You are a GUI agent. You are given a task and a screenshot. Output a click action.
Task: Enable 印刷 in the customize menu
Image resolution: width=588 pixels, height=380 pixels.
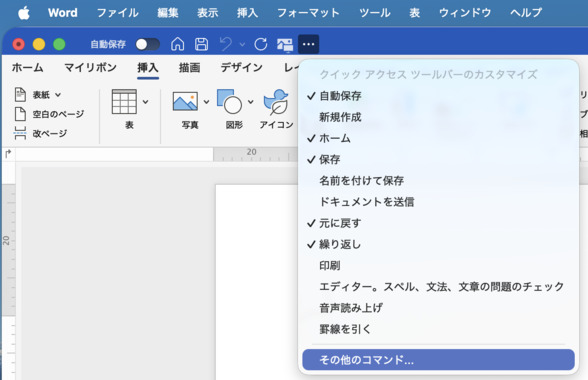(438, 266)
